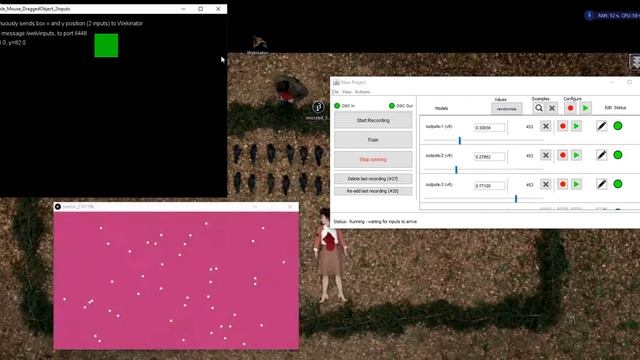Image resolution: width=640 pixels, height=360 pixels.
Task: View examples with the magnifier icon
Action: click(539, 108)
